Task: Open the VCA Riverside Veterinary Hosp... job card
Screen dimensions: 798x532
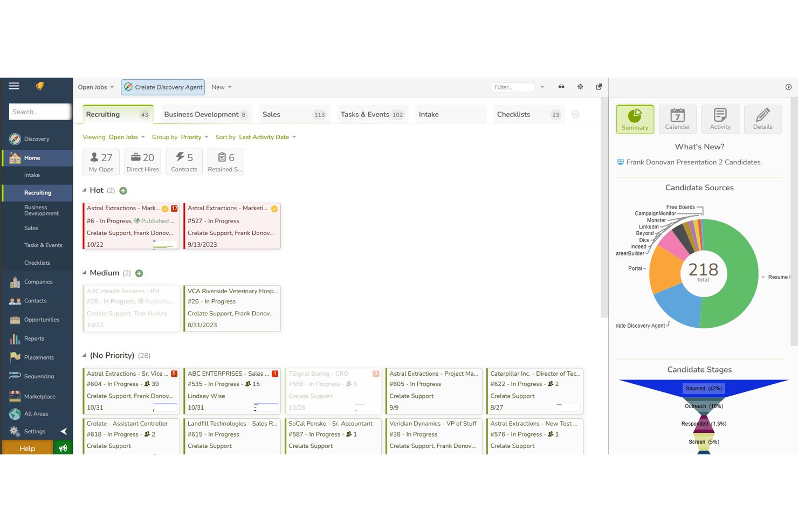Action: [x=232, y=308]
